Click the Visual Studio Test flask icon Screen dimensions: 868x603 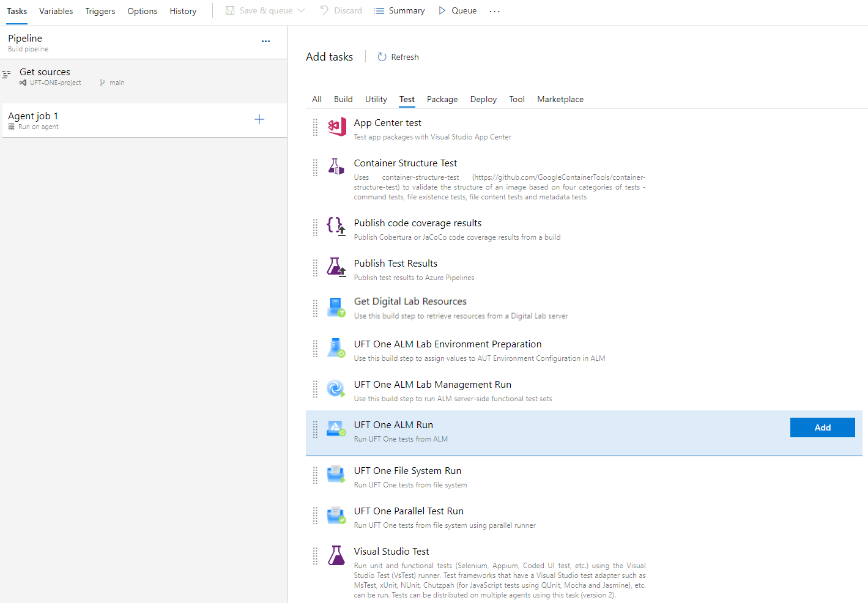coord(336,555)
